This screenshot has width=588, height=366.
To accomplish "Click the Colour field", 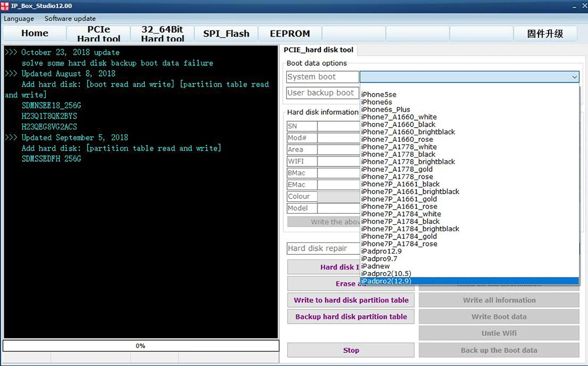I will pos(339,197).
